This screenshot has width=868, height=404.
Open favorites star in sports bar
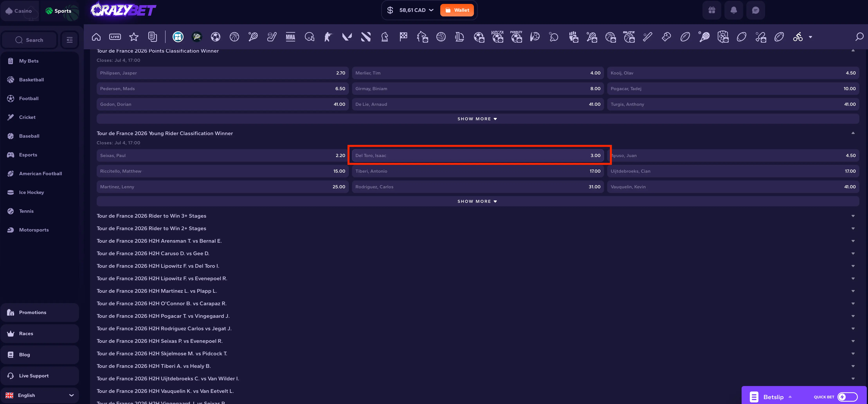pos(134,37)
